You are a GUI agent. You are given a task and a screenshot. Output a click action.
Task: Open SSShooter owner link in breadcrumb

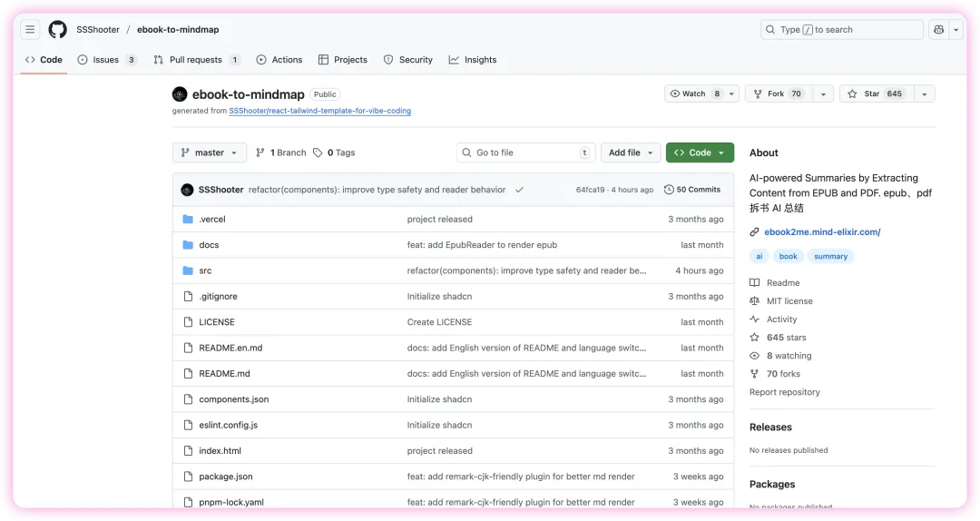97,29
